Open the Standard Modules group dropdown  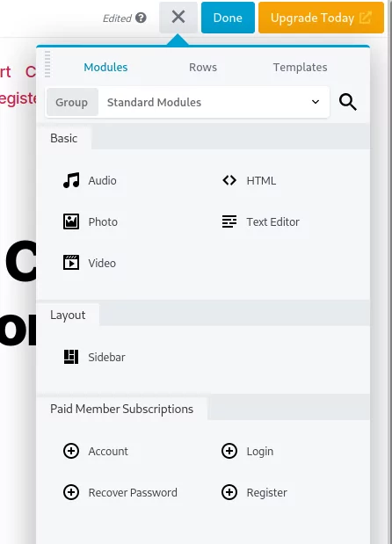[x=214, y=102]
